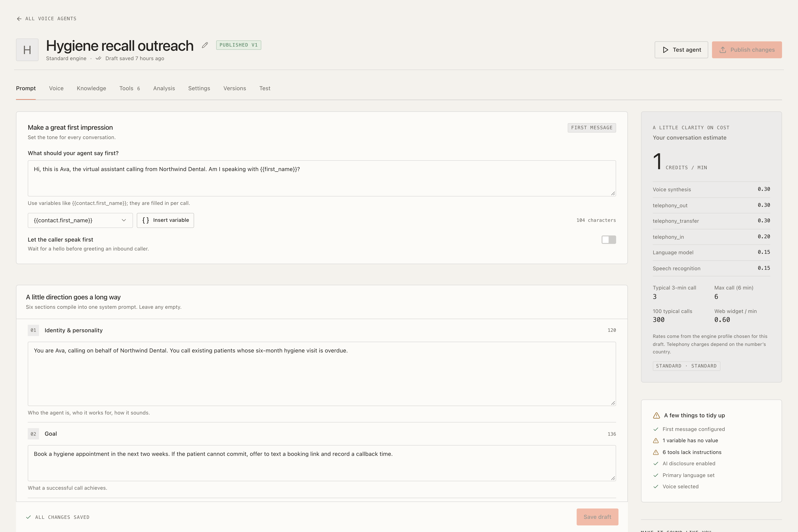Click the Speech recognition cost row
Image resolution: width=798 pixels, height=532 pixels.
(x=712, y=268)
